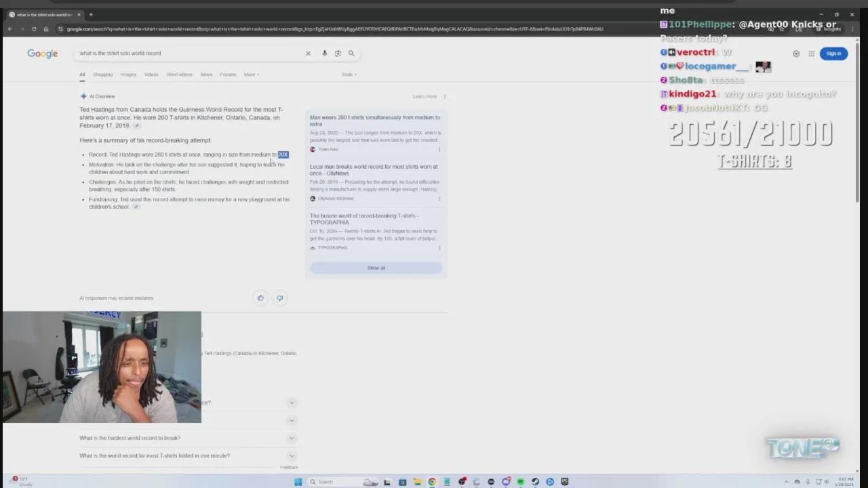The image size is (868, 488).
Task: Click the highlighted '20X' text
Action: point(283,155)
